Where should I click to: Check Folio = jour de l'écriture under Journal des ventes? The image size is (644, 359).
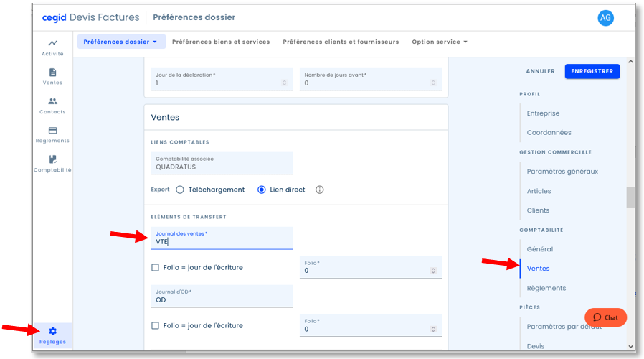pos(155,267)
